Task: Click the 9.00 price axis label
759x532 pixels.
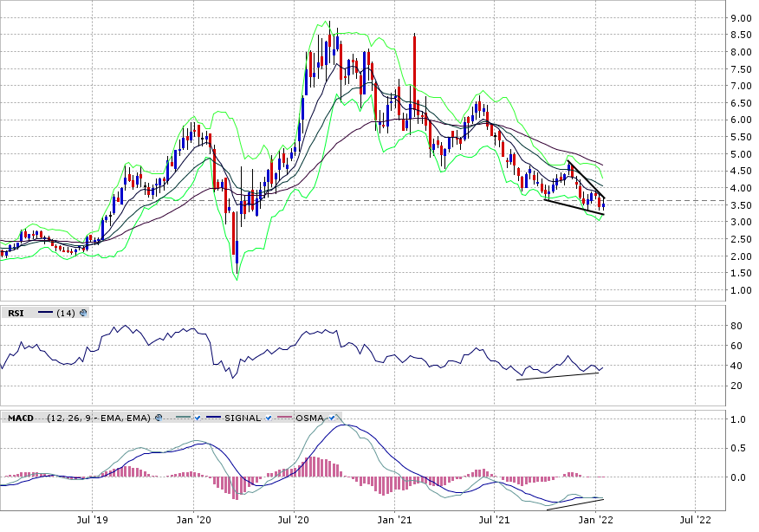Action: click(x=739, y=18)
